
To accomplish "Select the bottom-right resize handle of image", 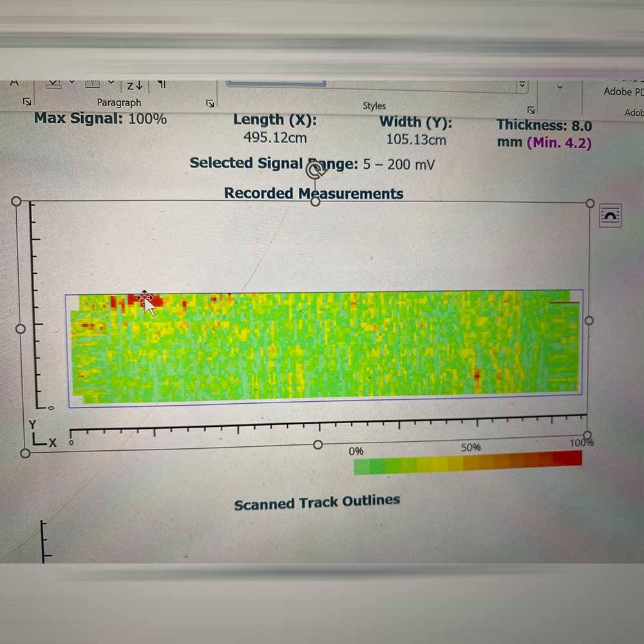I will (587, 435).
